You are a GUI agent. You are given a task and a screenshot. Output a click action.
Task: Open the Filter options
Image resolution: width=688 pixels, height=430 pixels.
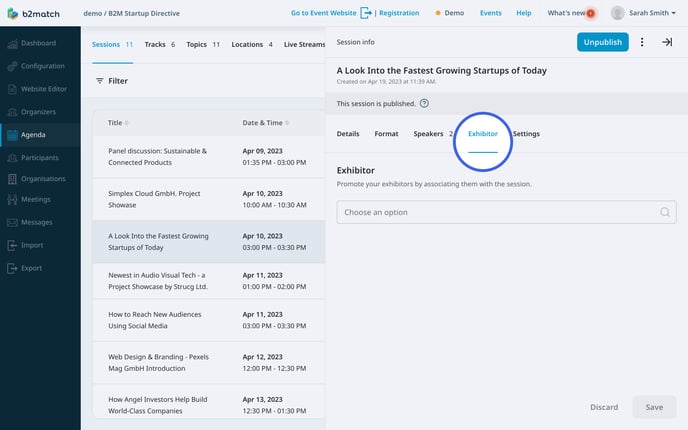(112, 81)
